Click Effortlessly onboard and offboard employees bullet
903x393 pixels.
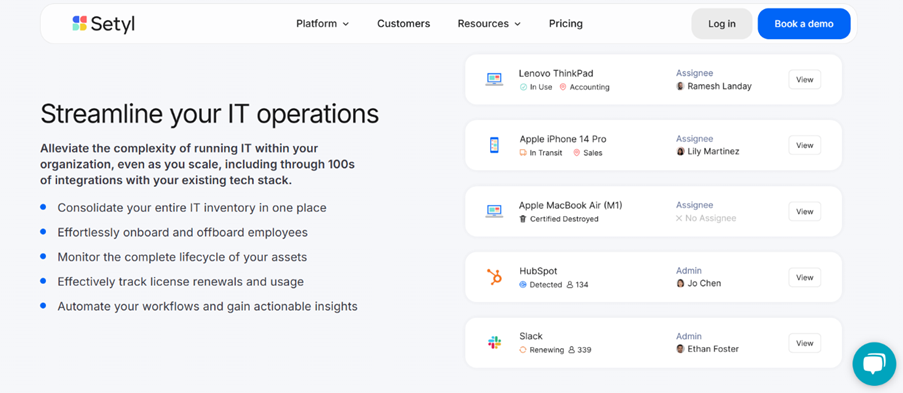(x=183, y=232)
